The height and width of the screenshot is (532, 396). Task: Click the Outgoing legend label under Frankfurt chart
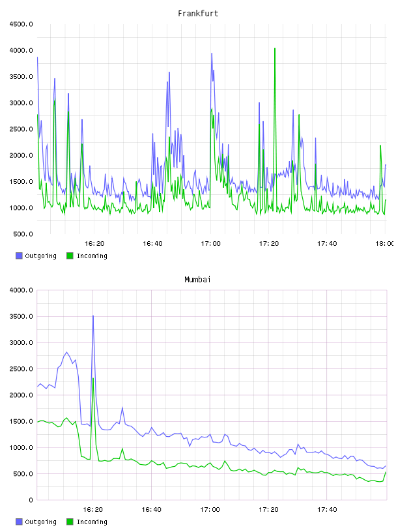[x=40, y=256]
